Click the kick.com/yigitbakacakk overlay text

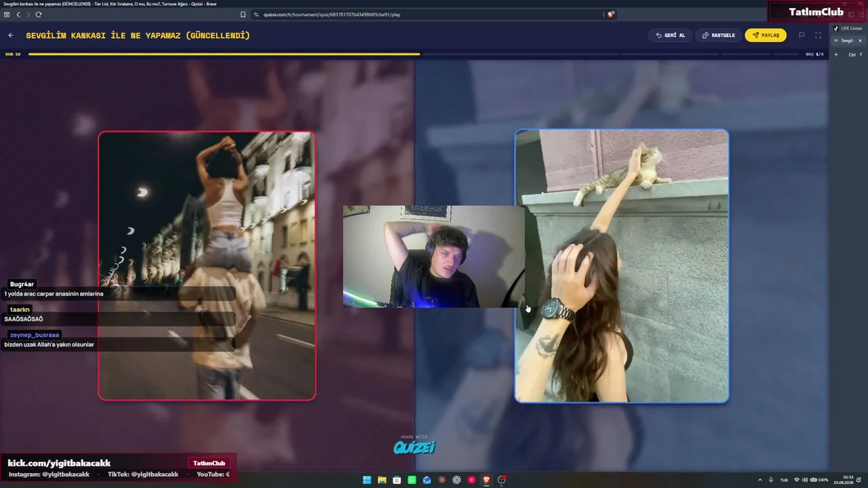point(59,463)
